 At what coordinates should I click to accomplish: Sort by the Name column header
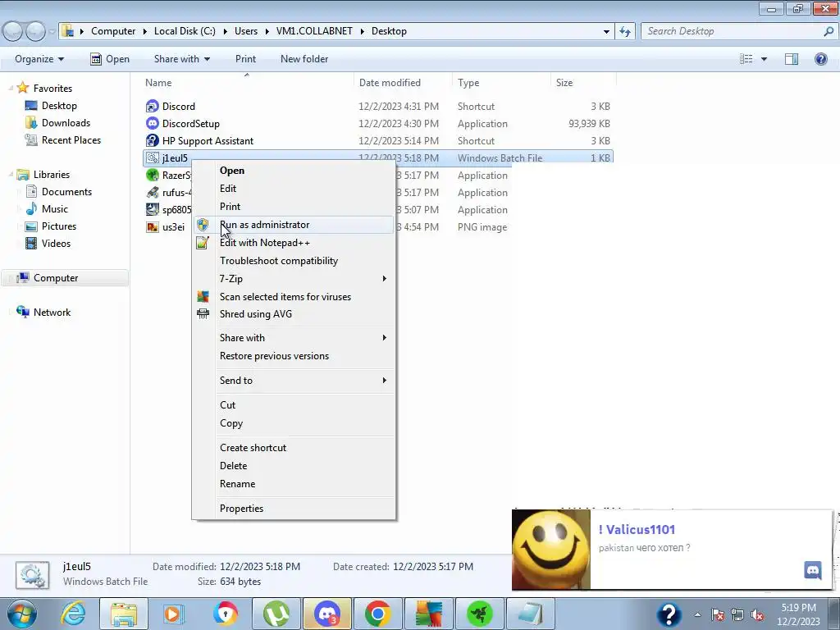[x=246, y=83]
